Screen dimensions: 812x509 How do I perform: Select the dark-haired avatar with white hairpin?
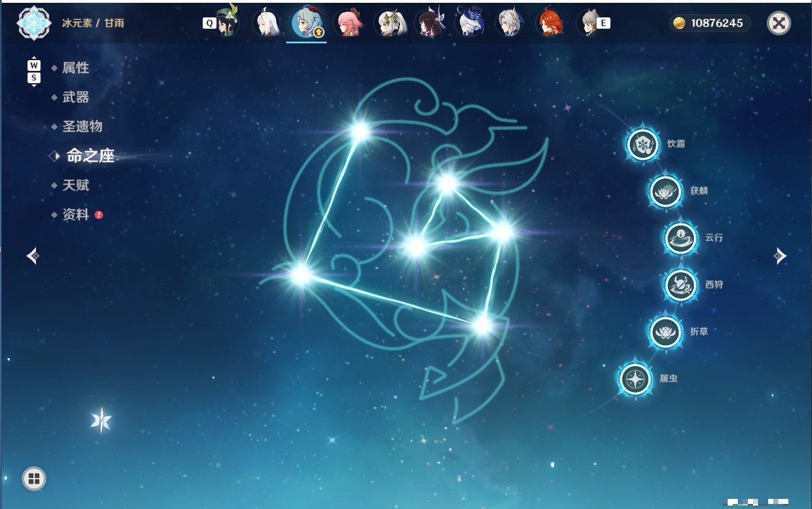[430, 22]
